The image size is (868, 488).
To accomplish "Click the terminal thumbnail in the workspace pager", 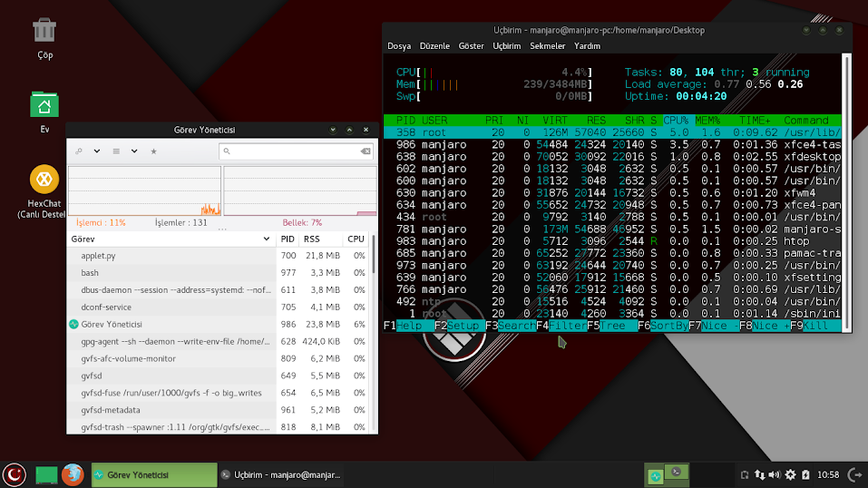I will [677, 473].
